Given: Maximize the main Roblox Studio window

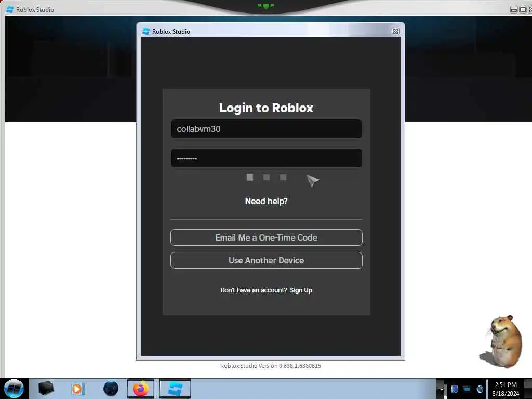Looking at the screenshot, I should (x=523, y=9).
